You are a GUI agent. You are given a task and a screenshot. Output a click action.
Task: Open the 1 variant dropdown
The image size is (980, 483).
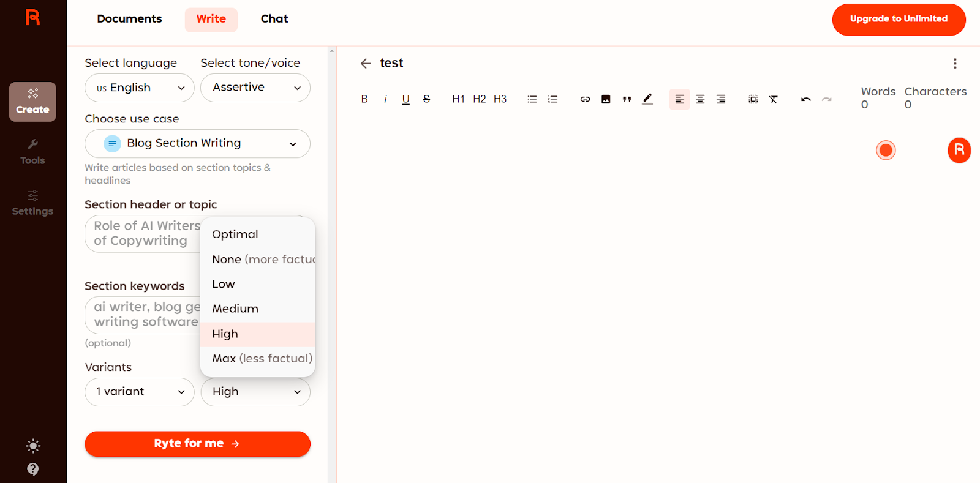click(140, 392)
